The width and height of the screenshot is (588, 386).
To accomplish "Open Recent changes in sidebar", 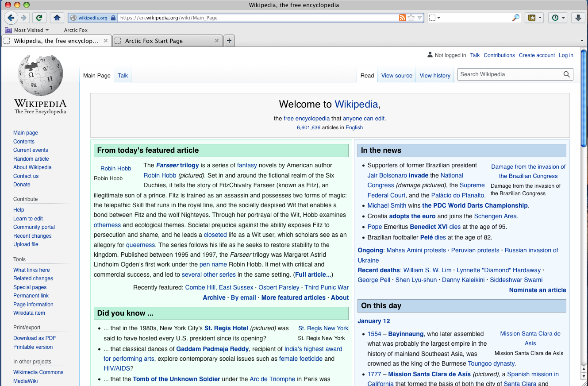I will point(32,235).
